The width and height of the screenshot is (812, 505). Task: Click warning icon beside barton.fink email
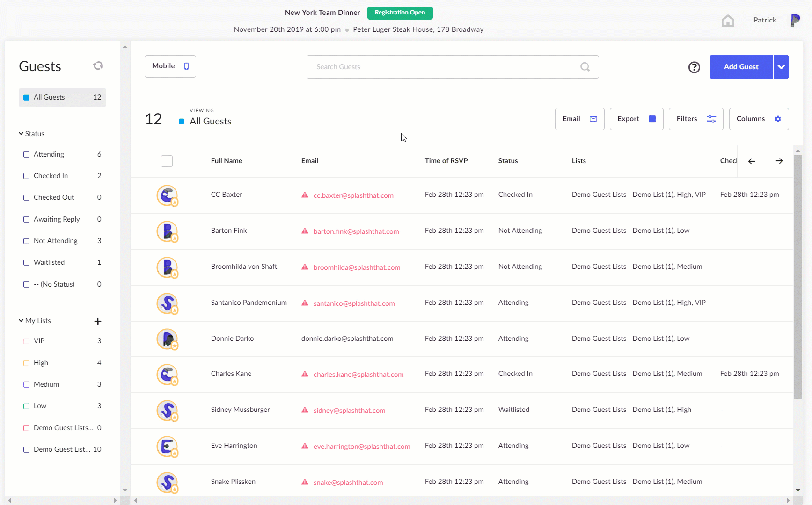point(305,231)
